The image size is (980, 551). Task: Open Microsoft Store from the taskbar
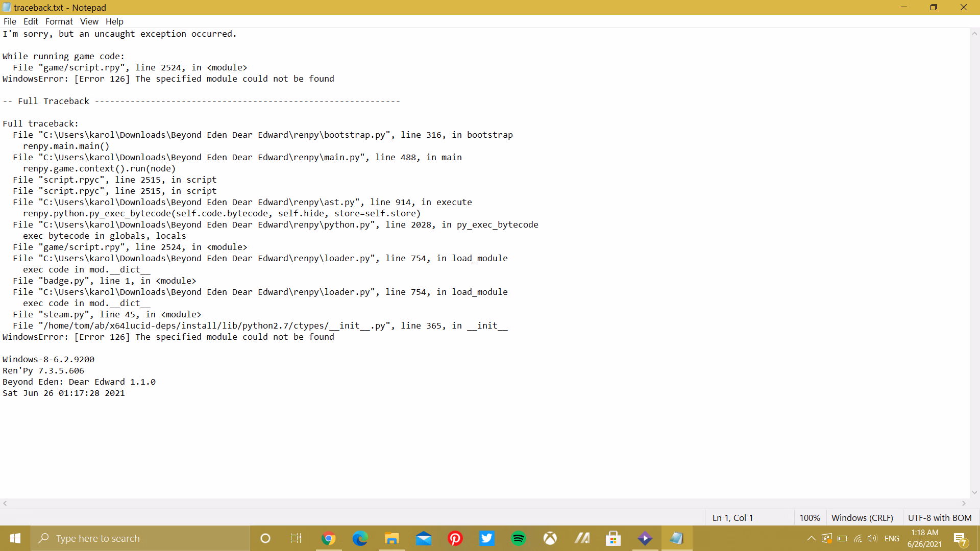point(613,538)
